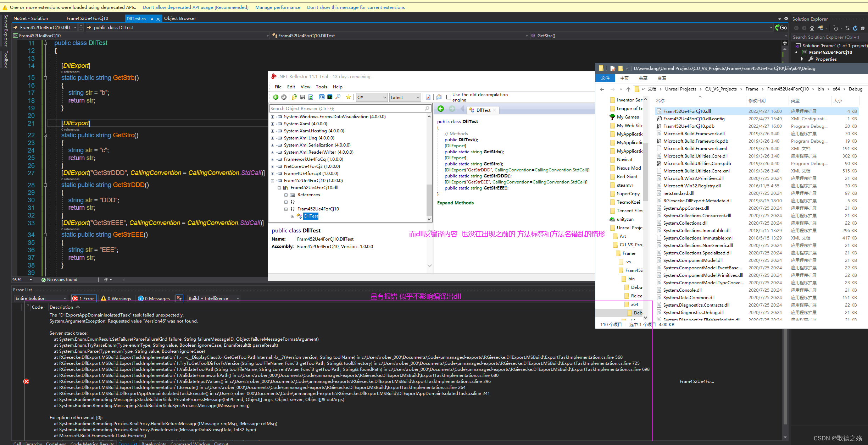
Task: Click the Go button in navigation bar
Action: click(x=781, y=27)
